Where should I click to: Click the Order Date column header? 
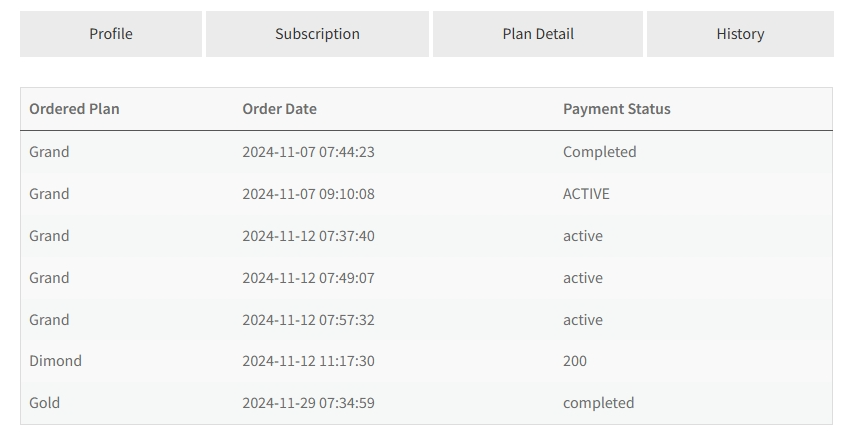(279, 109)
